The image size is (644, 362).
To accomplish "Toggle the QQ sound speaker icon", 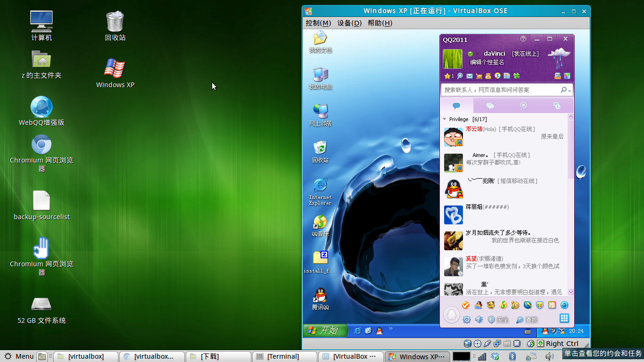I will tap(479, 320).
